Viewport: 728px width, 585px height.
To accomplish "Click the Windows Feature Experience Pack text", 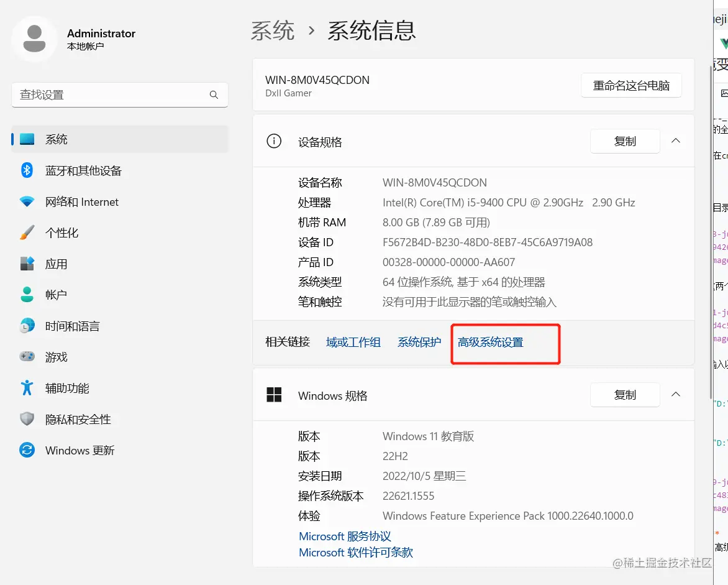I will click(508, 516).
